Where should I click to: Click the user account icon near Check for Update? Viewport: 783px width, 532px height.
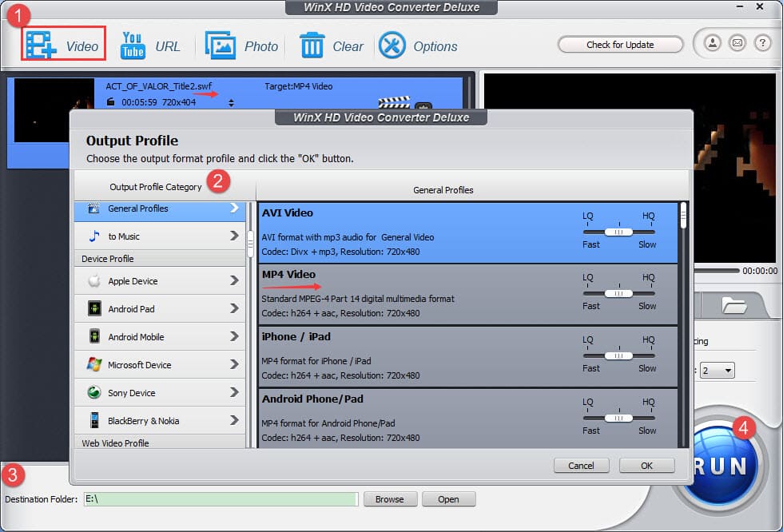[711, 44]
